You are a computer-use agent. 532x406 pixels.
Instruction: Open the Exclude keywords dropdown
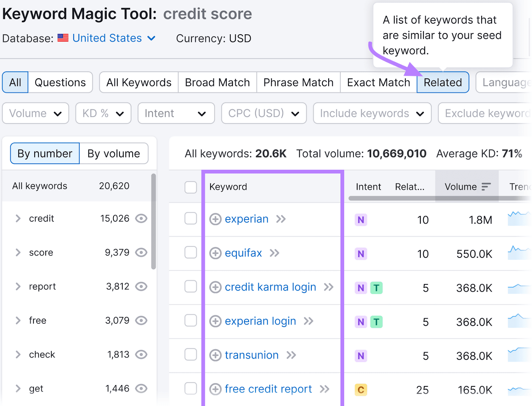pyautogui.click(x=485, y=113)
